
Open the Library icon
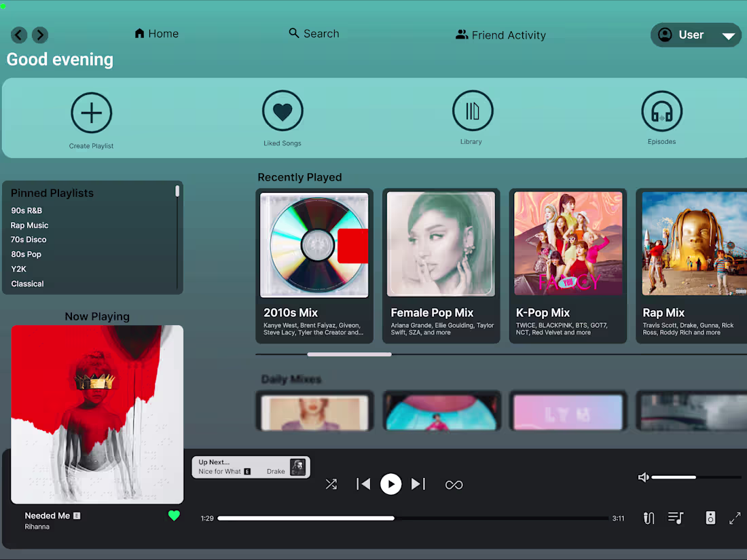[472, 111]
